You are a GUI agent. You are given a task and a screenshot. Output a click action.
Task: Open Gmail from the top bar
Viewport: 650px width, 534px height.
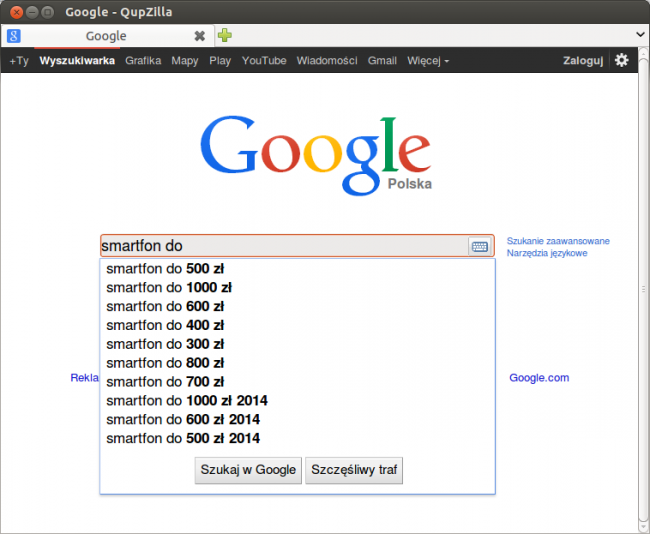pos(382,61)
